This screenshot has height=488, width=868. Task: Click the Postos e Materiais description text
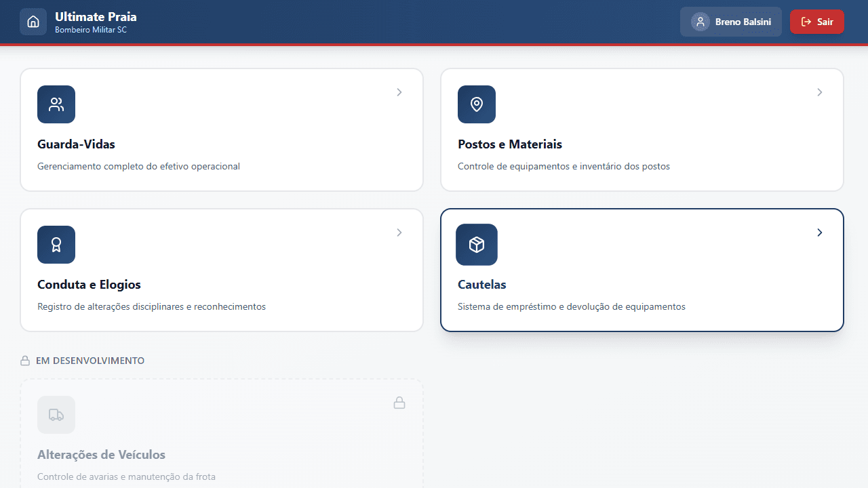point(564,166)
